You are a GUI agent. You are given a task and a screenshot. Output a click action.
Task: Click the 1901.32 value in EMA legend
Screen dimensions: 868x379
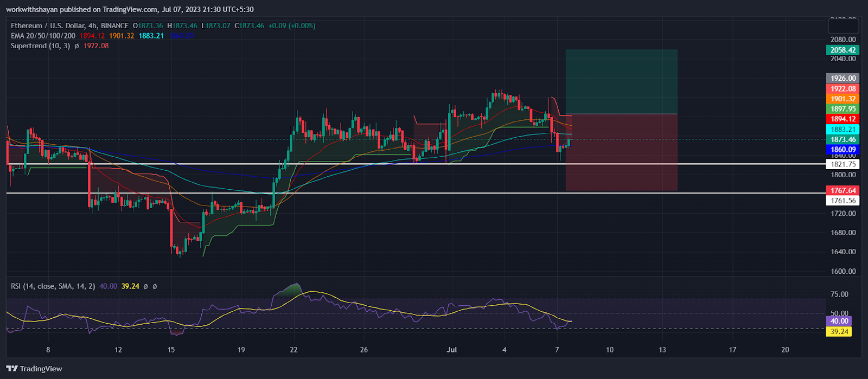click(x=122, y=36)
